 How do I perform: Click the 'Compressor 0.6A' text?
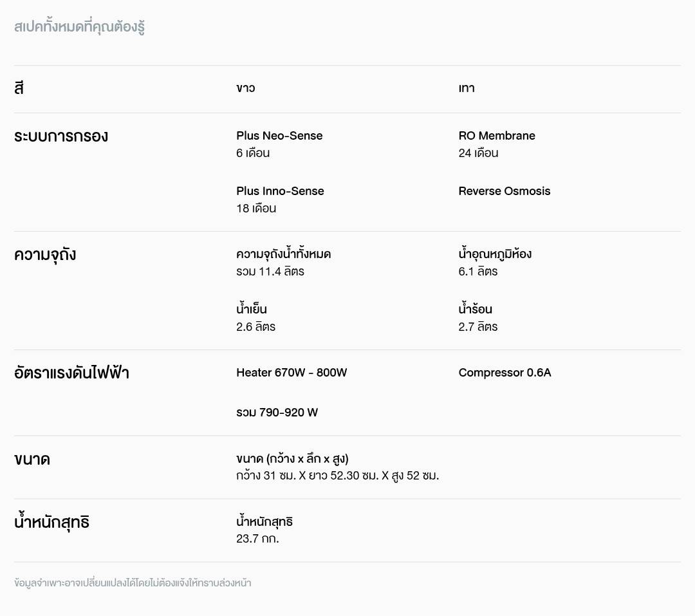tap(505, 373)
